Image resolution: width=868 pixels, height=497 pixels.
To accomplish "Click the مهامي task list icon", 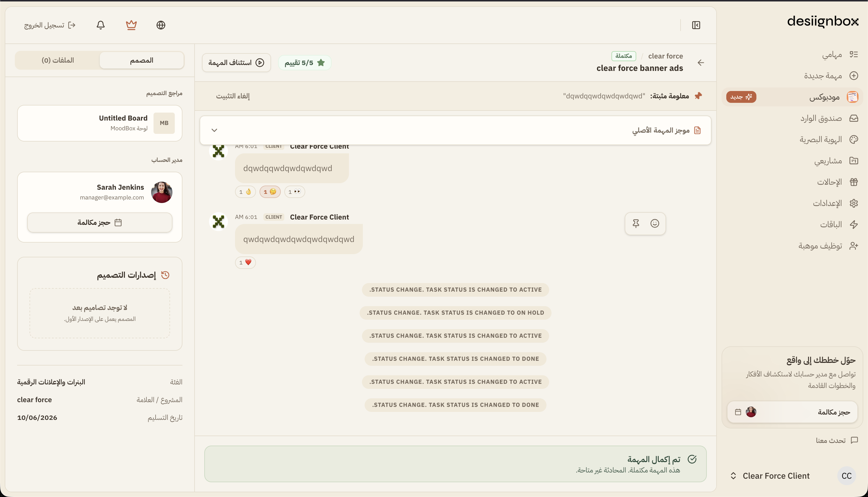I will coord(854,54).
